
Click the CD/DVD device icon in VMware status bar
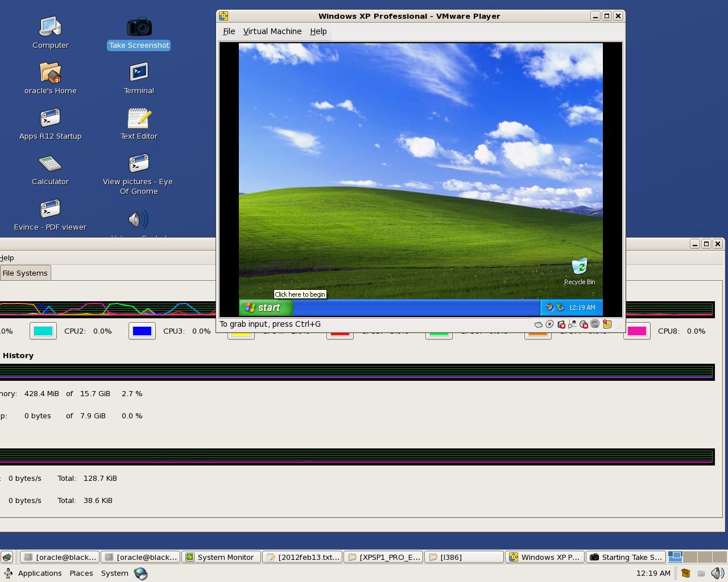coord(549,324)
